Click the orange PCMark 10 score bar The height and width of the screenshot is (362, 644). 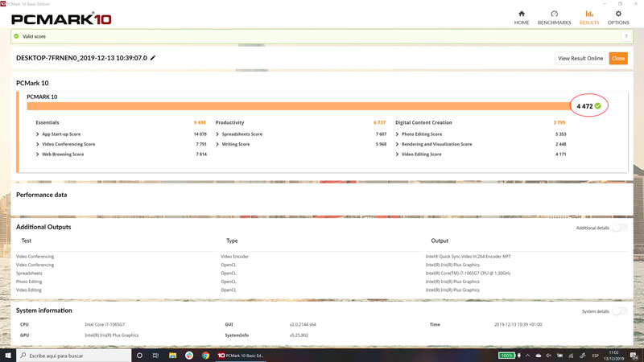298,106
